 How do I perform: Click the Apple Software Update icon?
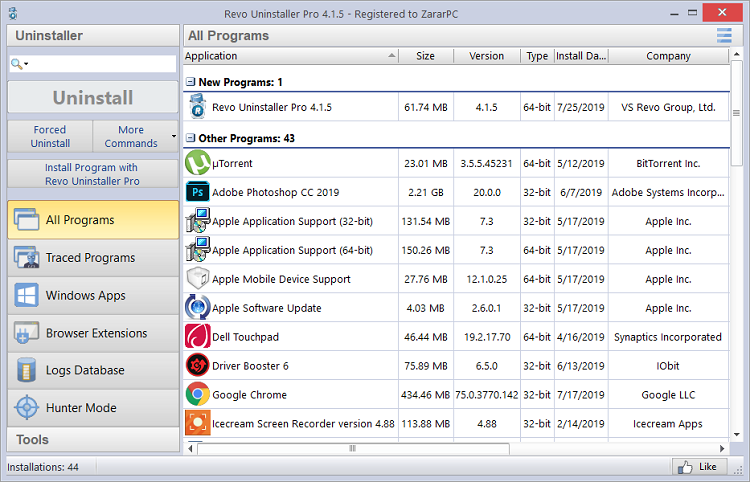click(198, 307)
